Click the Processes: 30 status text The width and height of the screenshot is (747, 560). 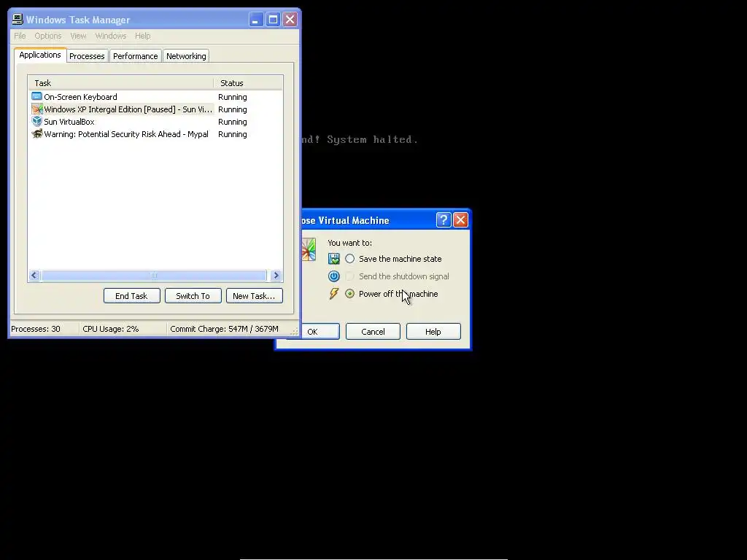36,329
